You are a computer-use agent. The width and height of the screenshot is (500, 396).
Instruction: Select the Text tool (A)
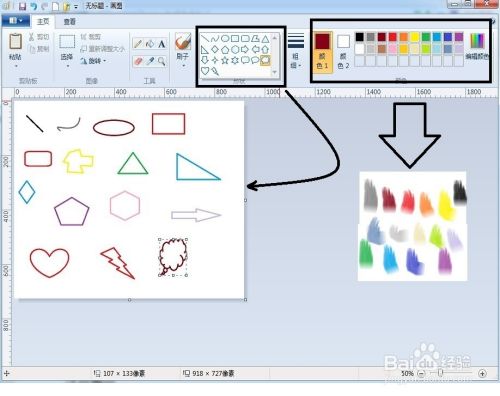162,44
